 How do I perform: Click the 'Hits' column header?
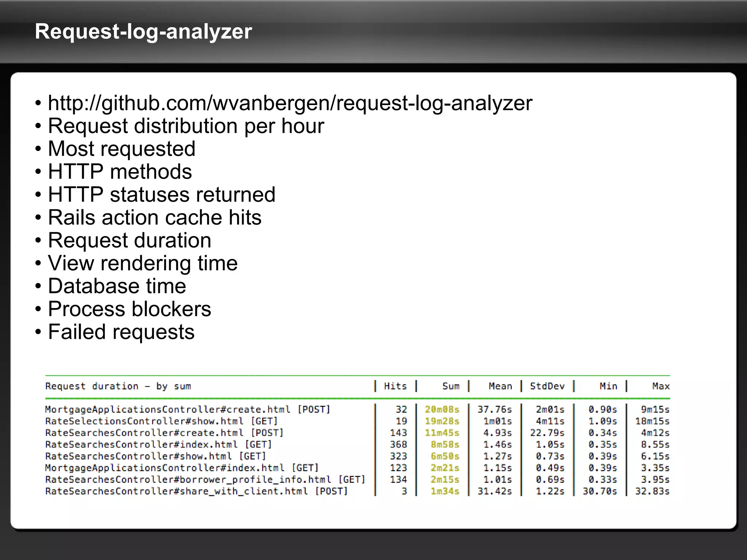395,386
